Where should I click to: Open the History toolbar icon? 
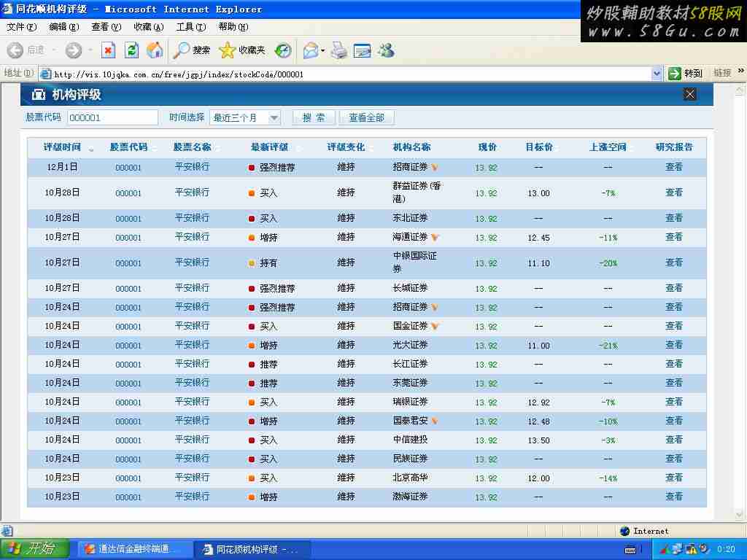click(283, 50)
